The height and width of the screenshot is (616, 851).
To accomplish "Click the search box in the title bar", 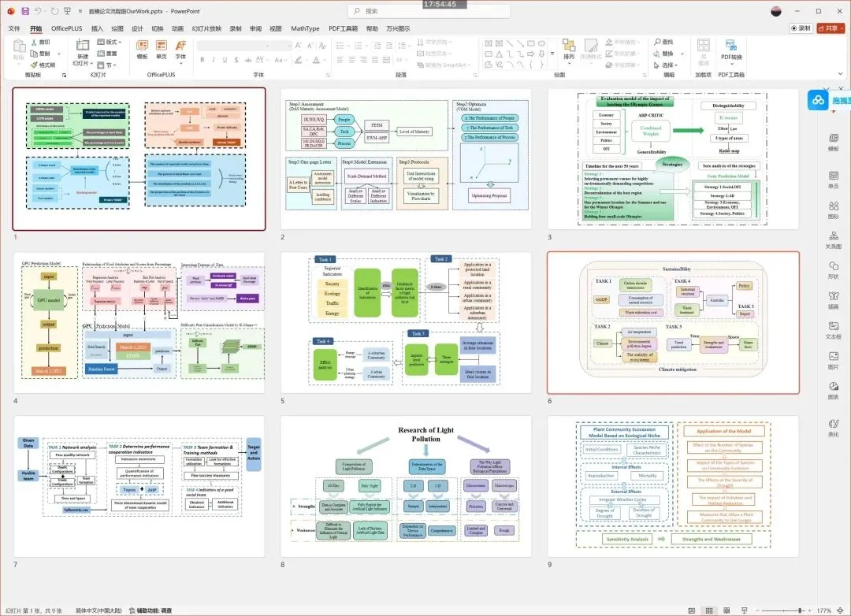I will point(429,11).
